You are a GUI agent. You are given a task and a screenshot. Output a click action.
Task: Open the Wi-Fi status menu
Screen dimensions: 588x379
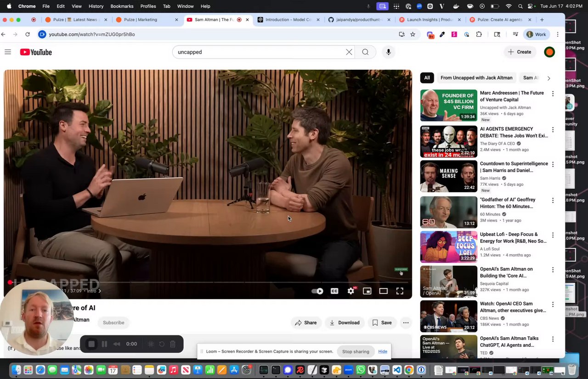pyautogui.click(x=509, y=6)
